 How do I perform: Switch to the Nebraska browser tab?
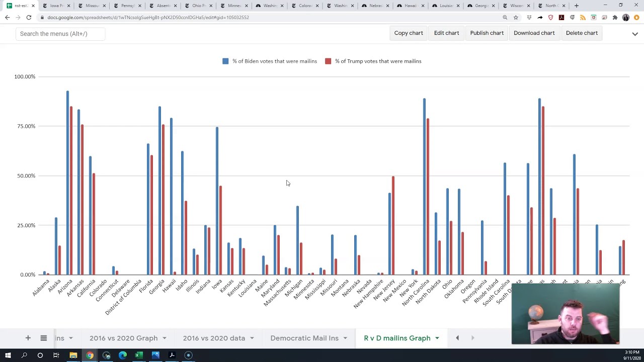(x=375, y=6)
